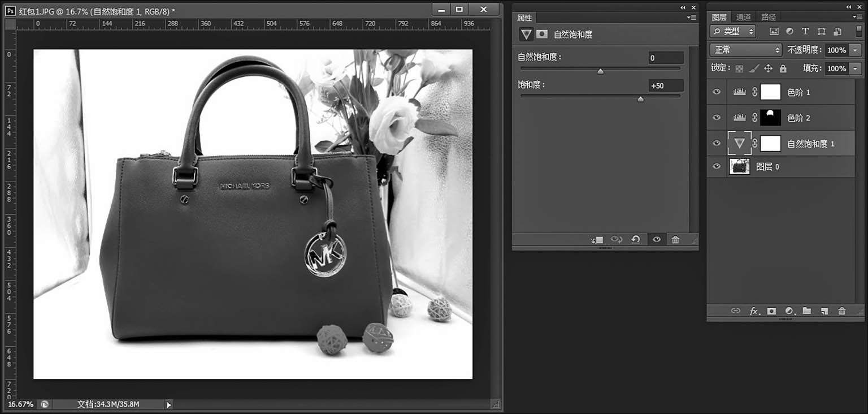Viewport: 868px width, 414px height.
Task: Delete the layer with the Layers panel trash icon
Action: click(842, 310)
